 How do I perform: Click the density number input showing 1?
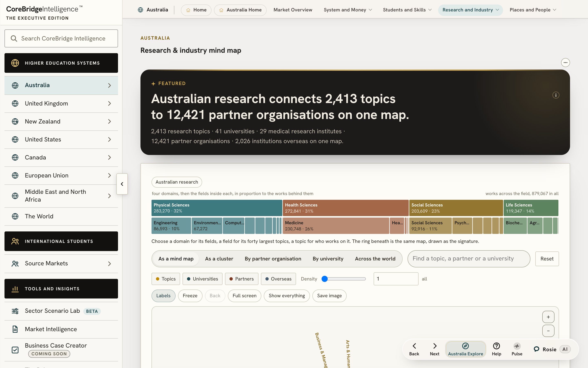pos(396,279)
